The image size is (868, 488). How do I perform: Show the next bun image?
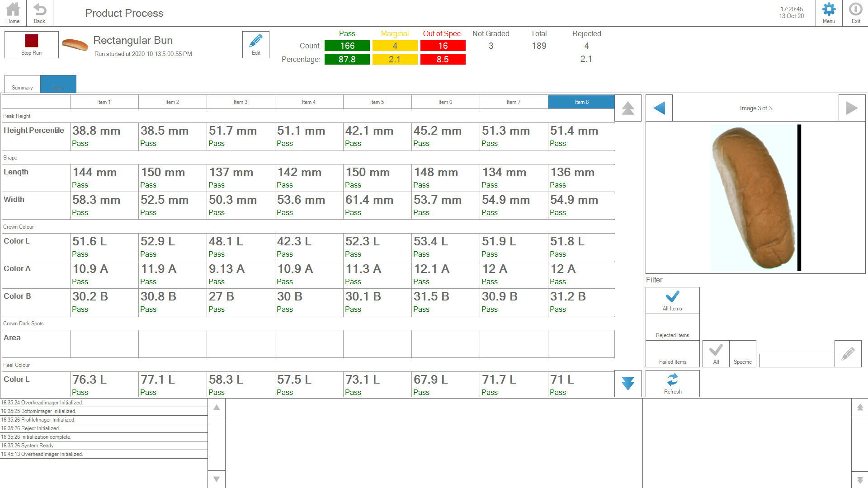852,108
